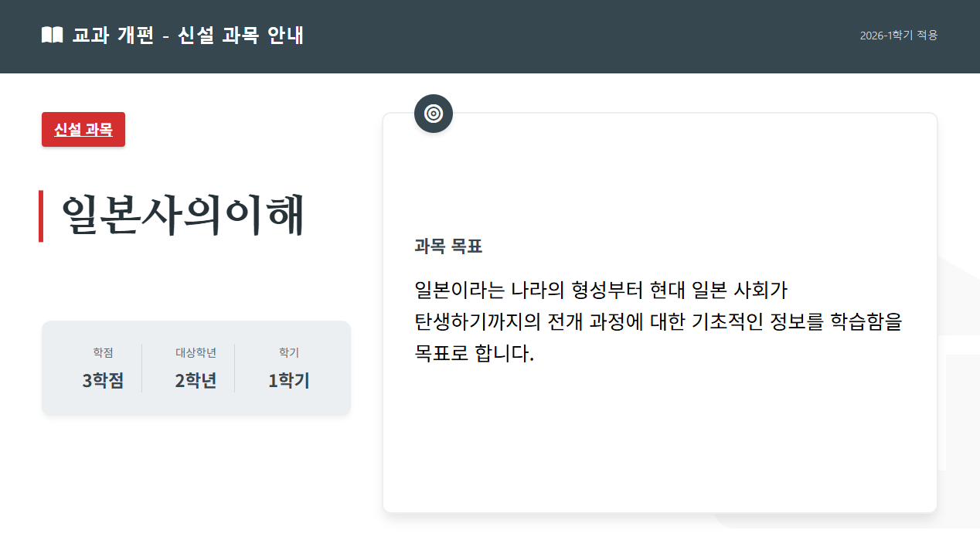Click the 학점 label
The width and height of the screenshot is (980, 547).
(x=103, y=353)
